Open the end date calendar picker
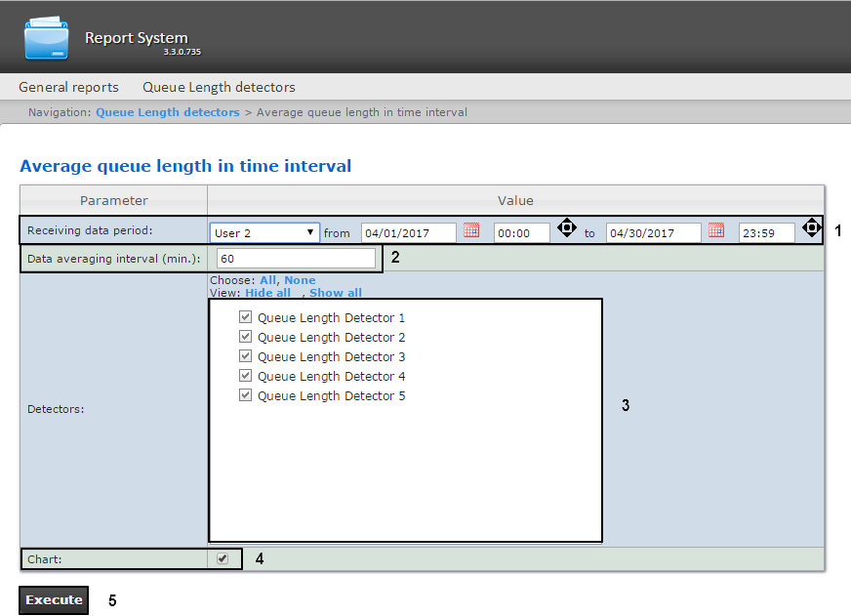This screenshot has width=851, height=616. pos(715,231)
